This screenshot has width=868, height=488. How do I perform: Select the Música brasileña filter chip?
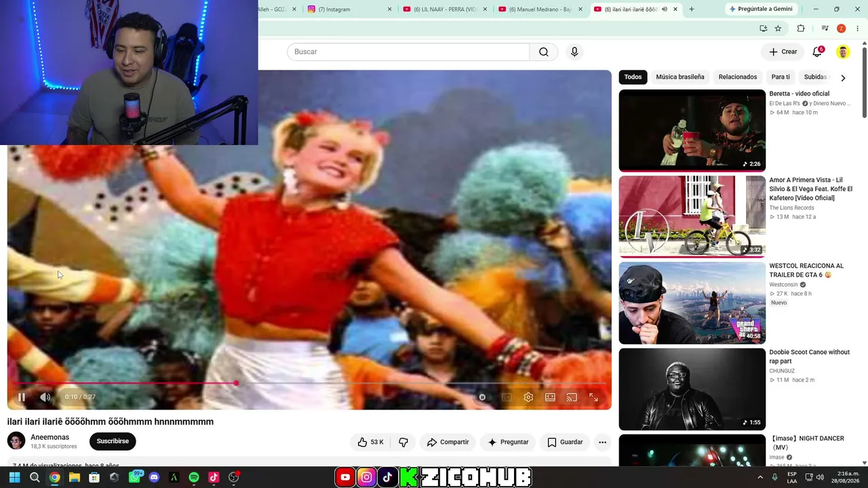pyautogui.click(x=680, y=77)
